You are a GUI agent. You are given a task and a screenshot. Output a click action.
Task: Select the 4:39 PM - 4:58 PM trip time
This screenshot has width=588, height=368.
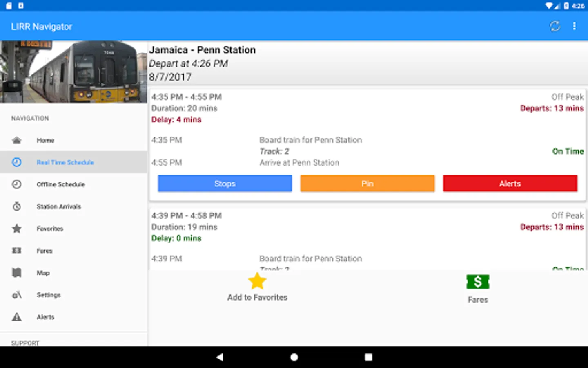[187, 215]
